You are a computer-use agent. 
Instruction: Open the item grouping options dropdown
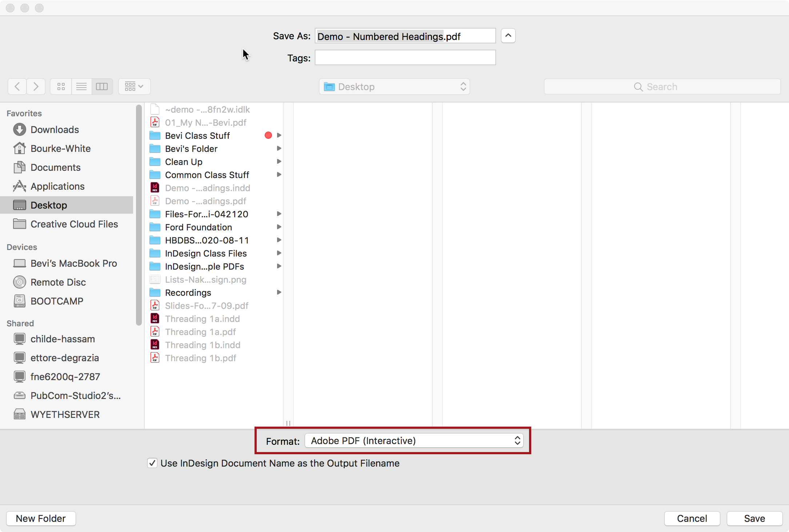[134, 86]
